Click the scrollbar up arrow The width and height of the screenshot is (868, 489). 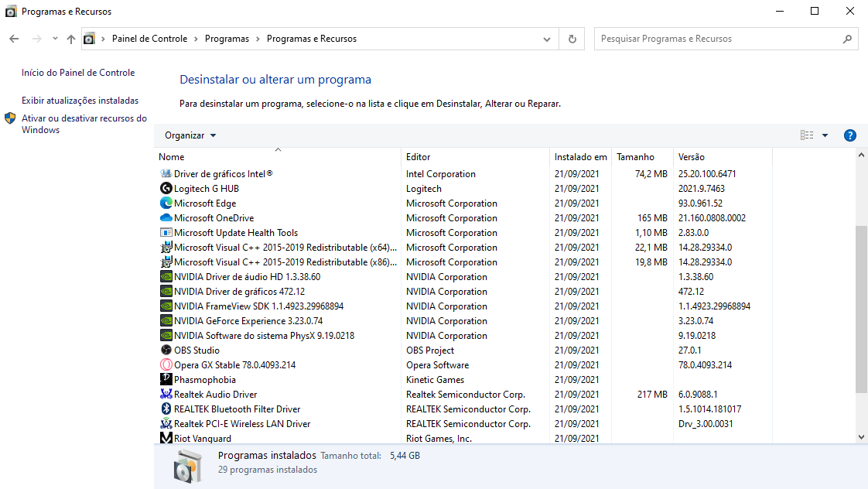pos(861,156)
